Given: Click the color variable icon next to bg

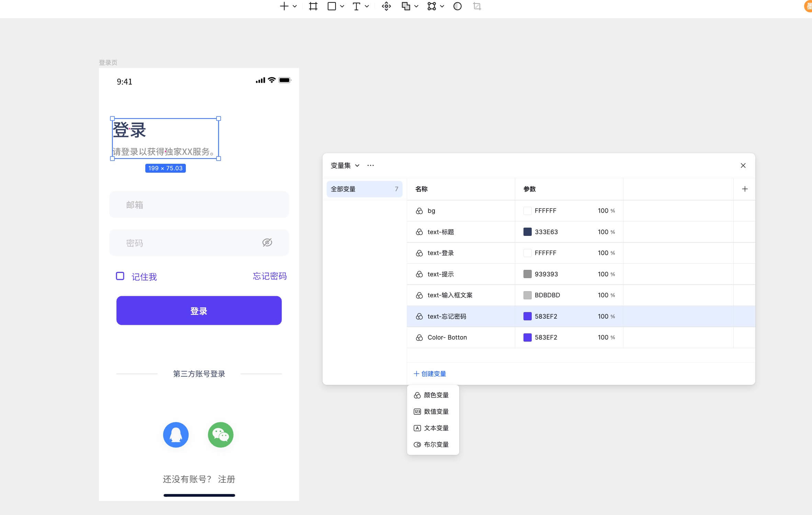Looking at the screenshot, I should (419, 210).
